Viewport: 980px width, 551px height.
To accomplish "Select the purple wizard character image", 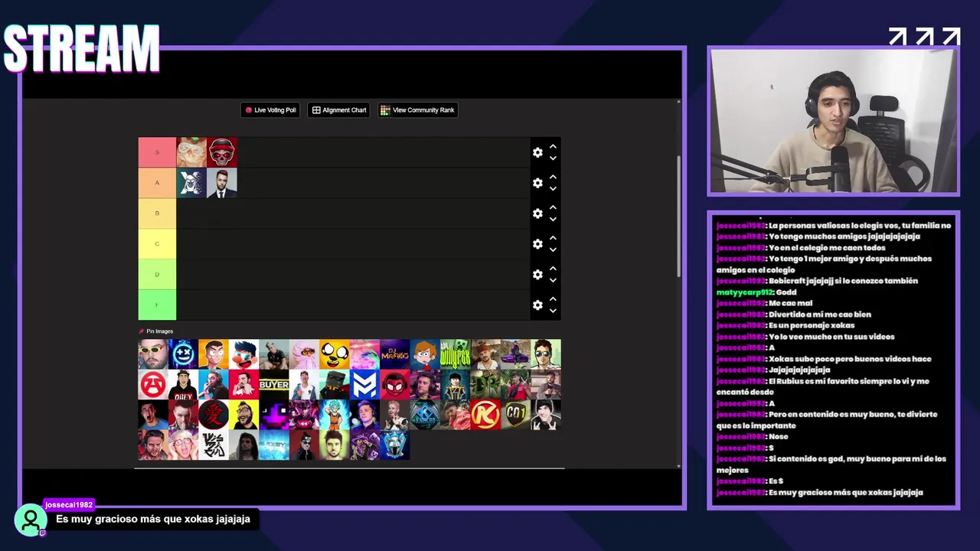I will 364,445.
